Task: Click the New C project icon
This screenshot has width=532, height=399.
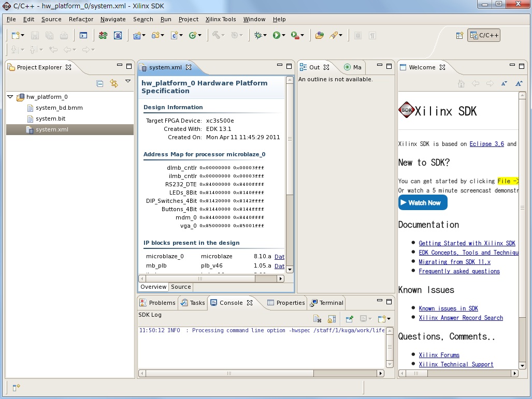Action: pos(137,35)
